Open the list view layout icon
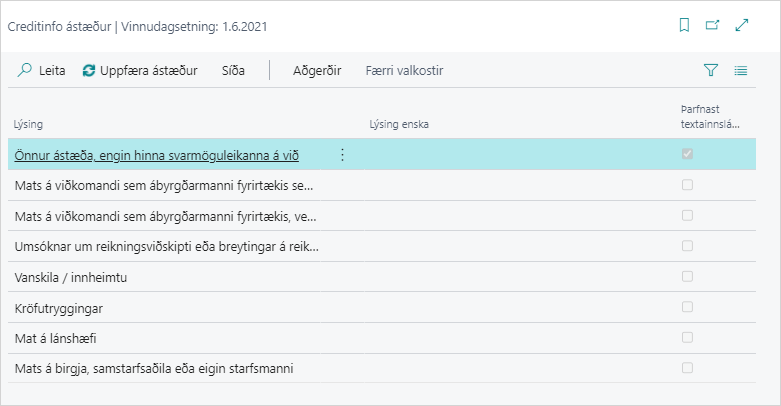 [x=741, y=70]
